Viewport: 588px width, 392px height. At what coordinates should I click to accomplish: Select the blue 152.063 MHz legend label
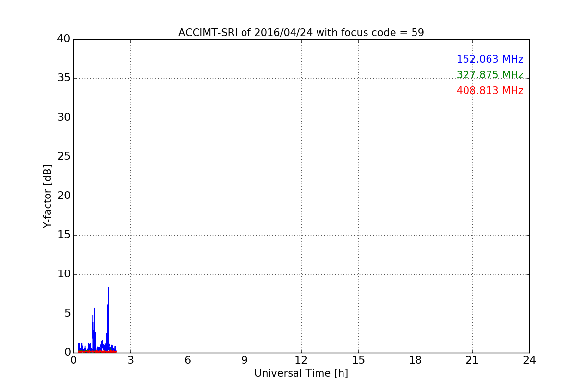490,59
